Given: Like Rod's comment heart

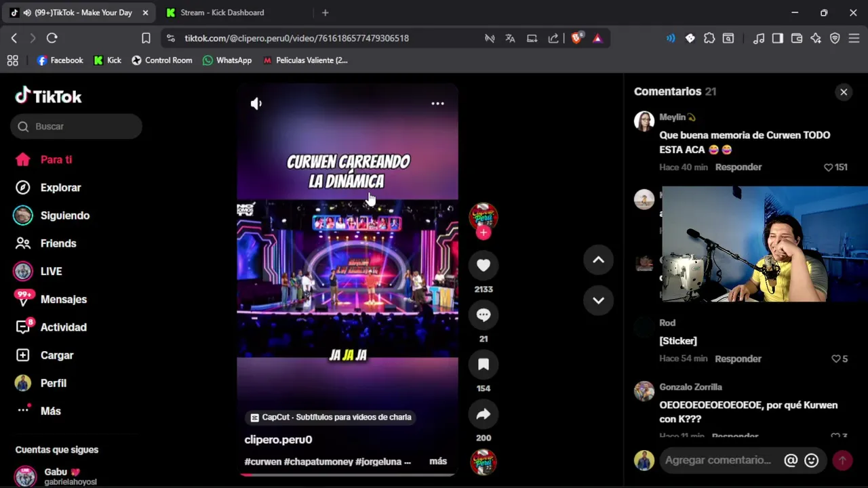Looking at the screenshot, I should pos(835,359).
